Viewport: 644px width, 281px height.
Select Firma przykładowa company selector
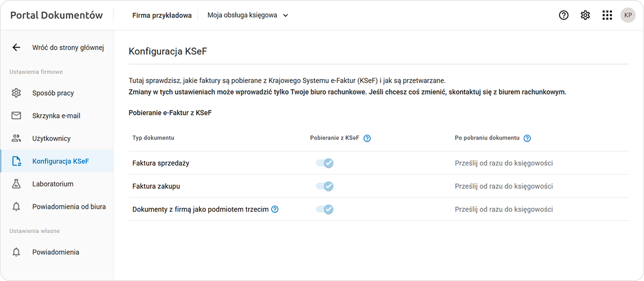pyautogui.click(x=162, y=15)
